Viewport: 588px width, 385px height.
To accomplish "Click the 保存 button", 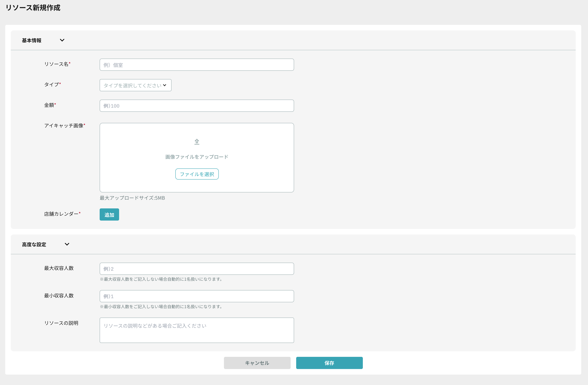I will point(329,363).
